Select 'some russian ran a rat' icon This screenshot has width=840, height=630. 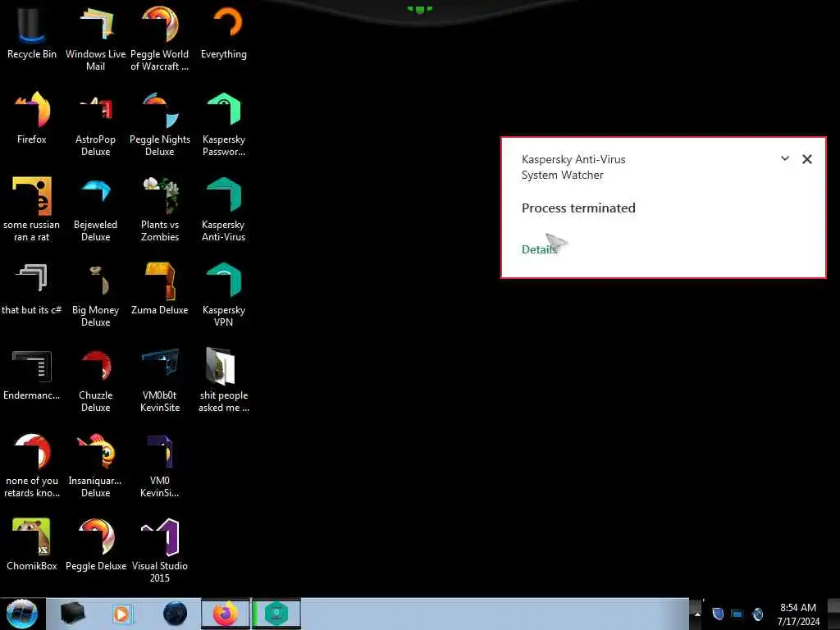(32, 209)
